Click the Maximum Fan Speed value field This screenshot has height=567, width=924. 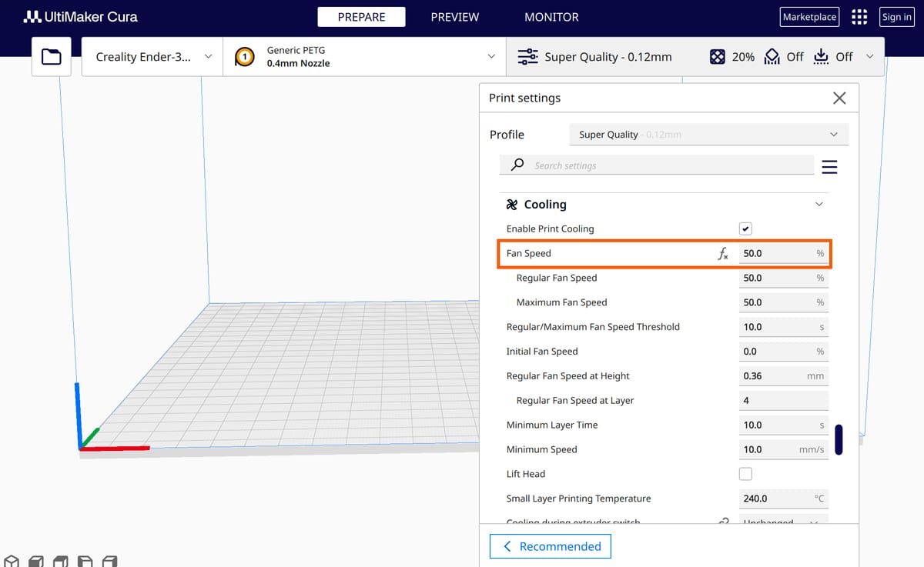[784, 302]
